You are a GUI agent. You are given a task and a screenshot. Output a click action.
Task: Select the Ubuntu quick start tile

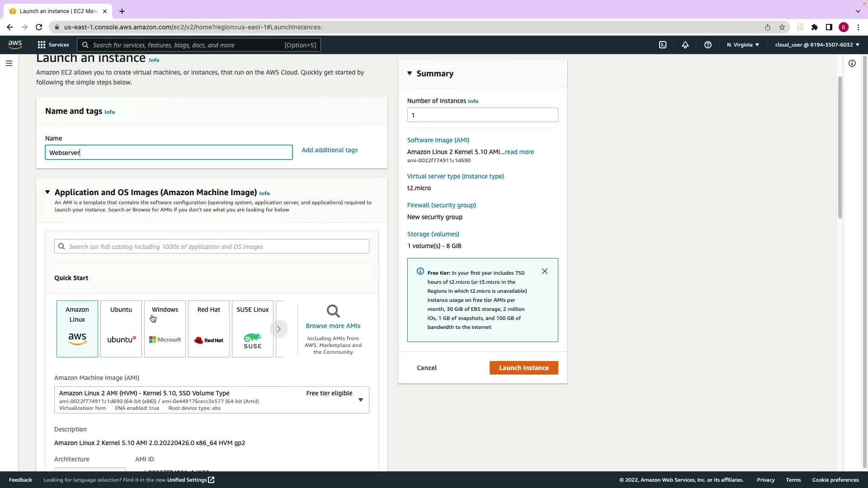point(121,329)
